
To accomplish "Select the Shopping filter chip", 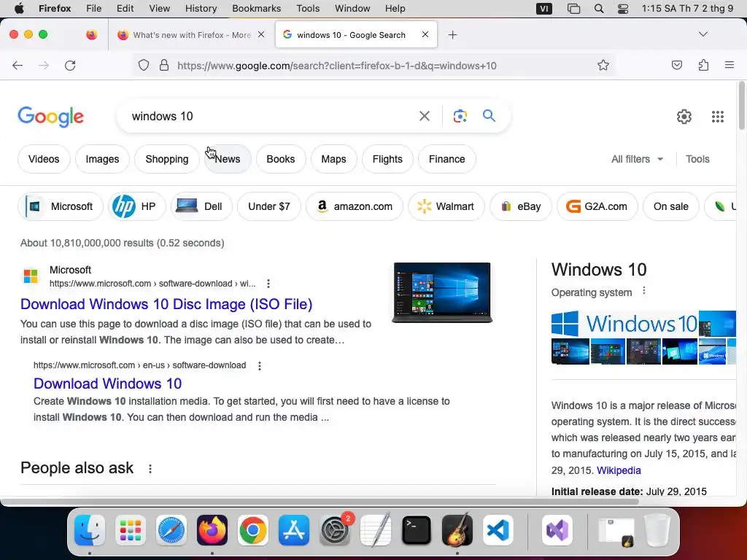I will 167,159.
